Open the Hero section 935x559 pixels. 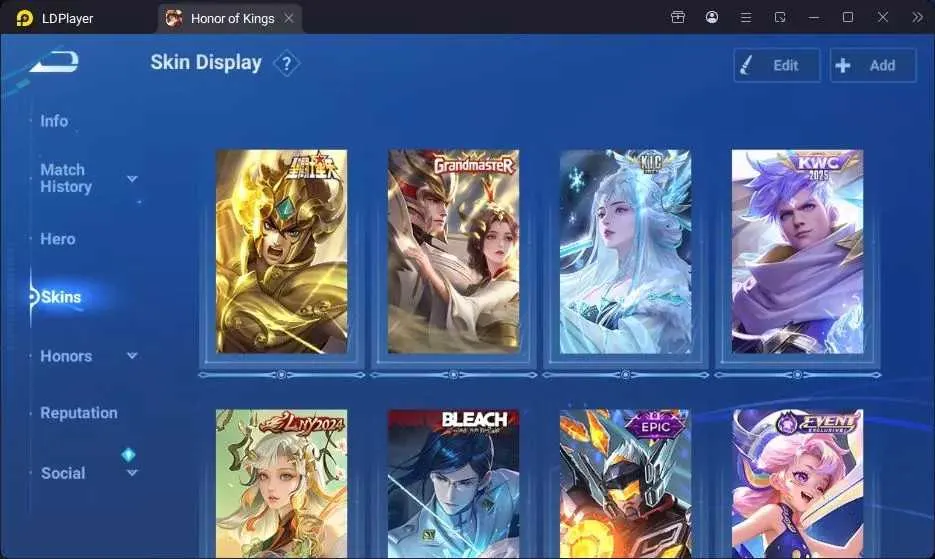58,239
